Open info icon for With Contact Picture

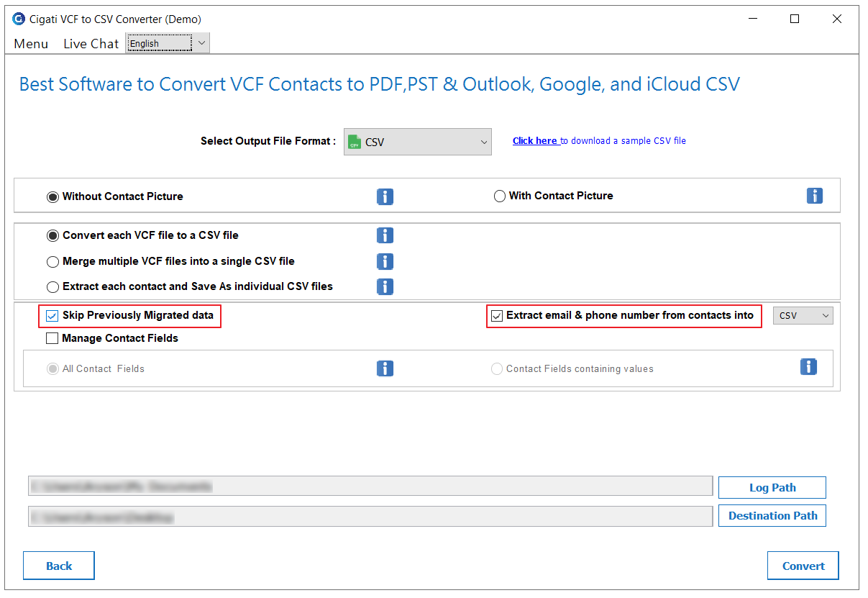click(814, 196)
